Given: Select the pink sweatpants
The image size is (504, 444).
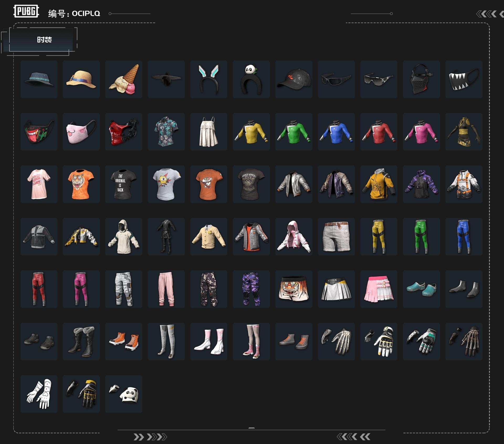Looking at the screenshot, I should pyautogui.click(x=166, y=289).
